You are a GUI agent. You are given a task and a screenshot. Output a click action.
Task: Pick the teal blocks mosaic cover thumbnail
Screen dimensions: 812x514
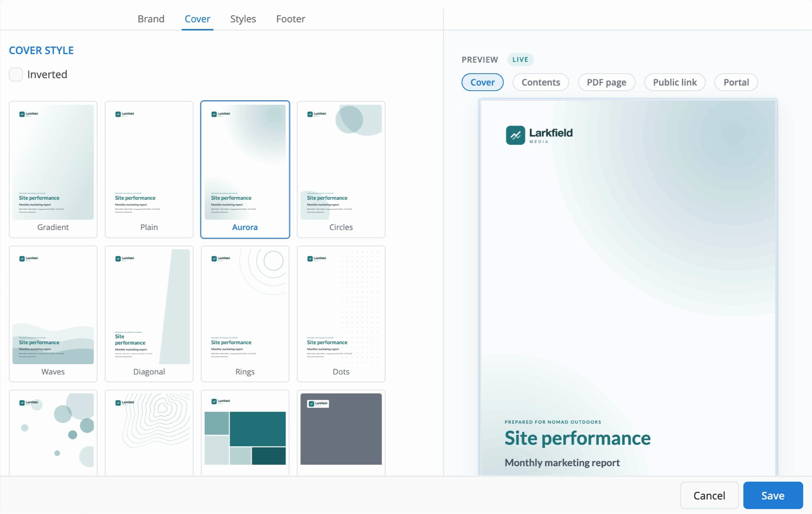pos(245,432)
